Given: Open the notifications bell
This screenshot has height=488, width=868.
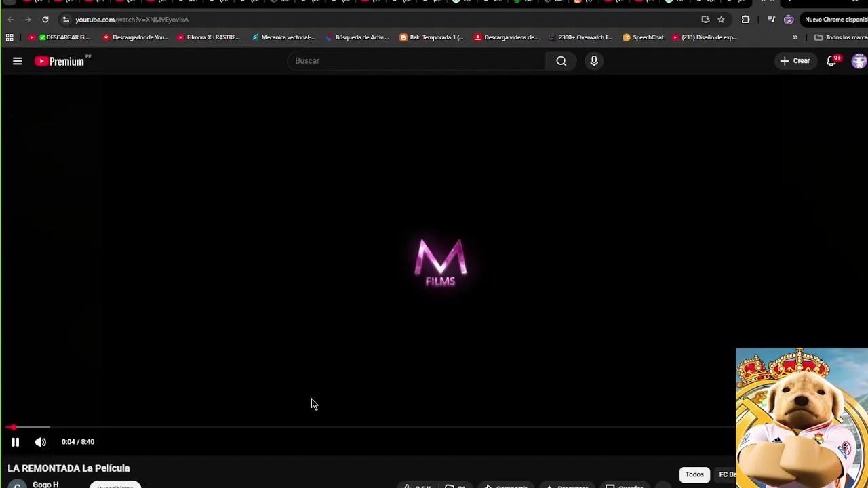Looking at the screenshot, I should [x=831, y=61].
